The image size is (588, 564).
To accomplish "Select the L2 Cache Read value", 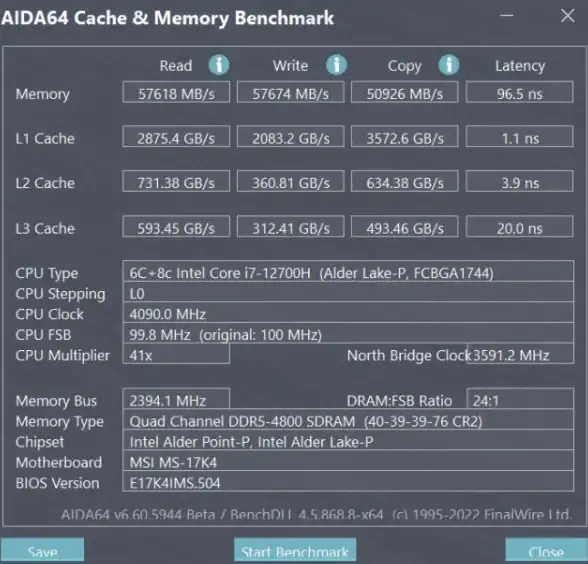I will point(176,182).
